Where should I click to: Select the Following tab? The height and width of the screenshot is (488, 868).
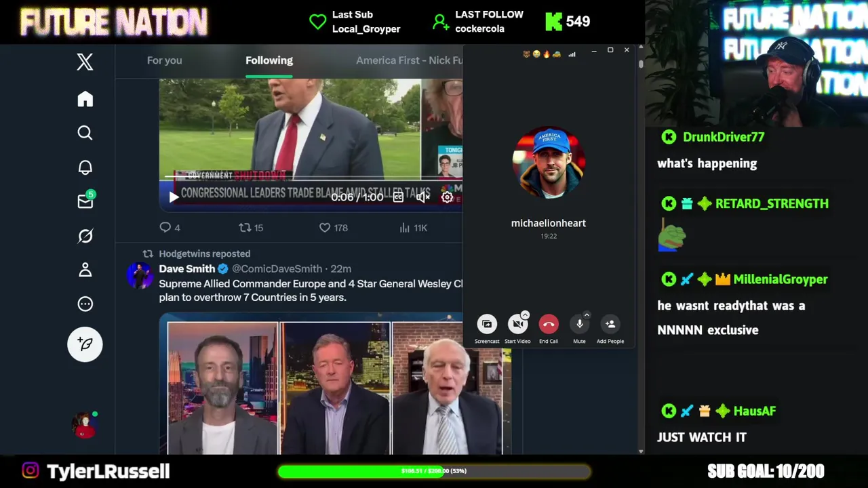pyautogui.click(x=269, y=60)
